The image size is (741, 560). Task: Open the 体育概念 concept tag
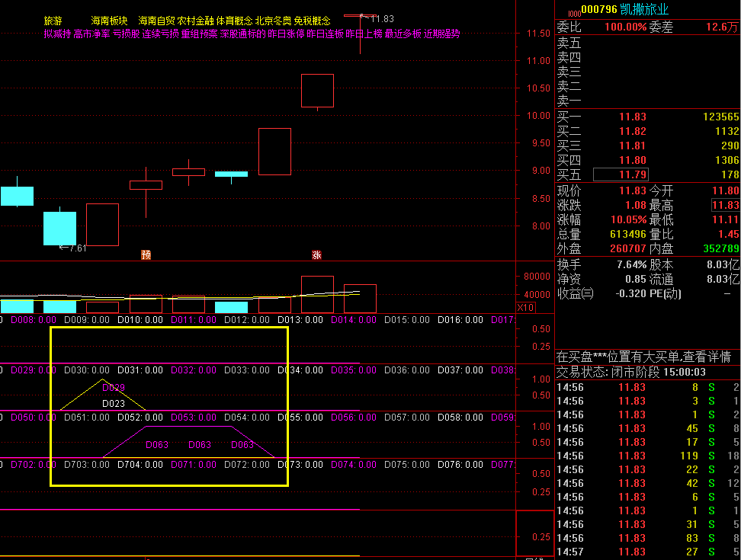tap(234, 21)
